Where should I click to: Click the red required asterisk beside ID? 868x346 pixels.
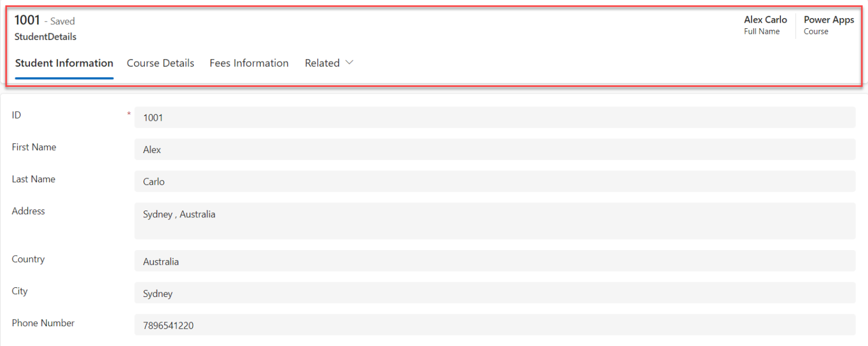pyautogui.click(x=129, y=115)
